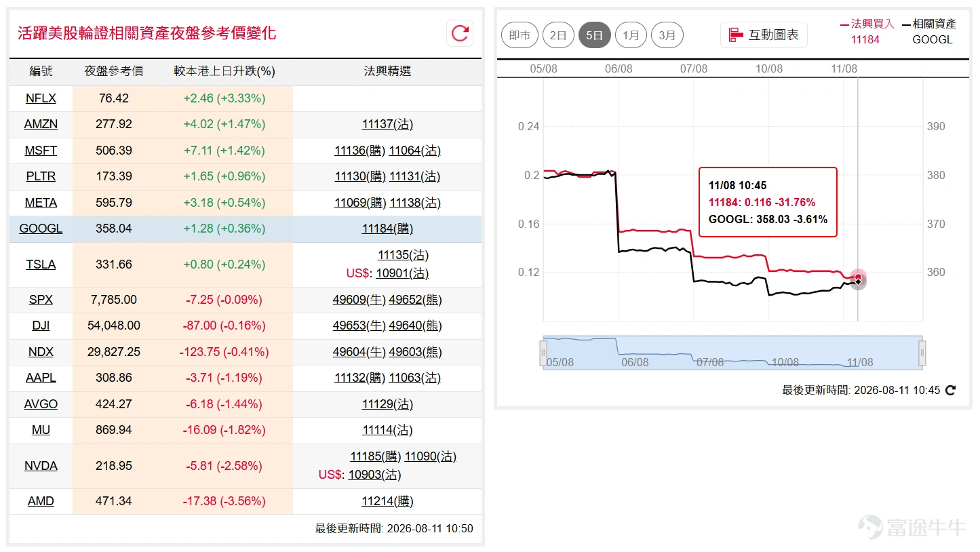Image resolution: width=980 pixels, height=552 pixels.
Task: Open the DJI index link
Action: tap(41, 326)
